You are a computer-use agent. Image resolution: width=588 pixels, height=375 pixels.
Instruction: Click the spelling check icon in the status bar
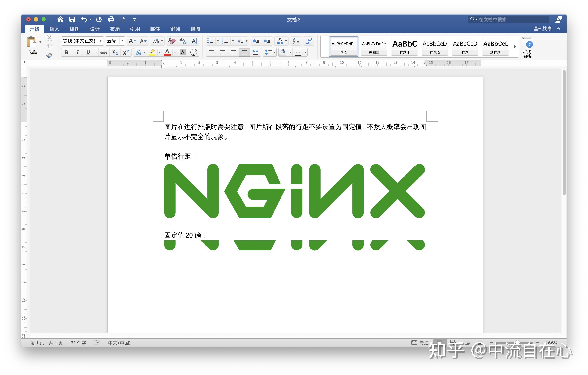tap(96, 343)
